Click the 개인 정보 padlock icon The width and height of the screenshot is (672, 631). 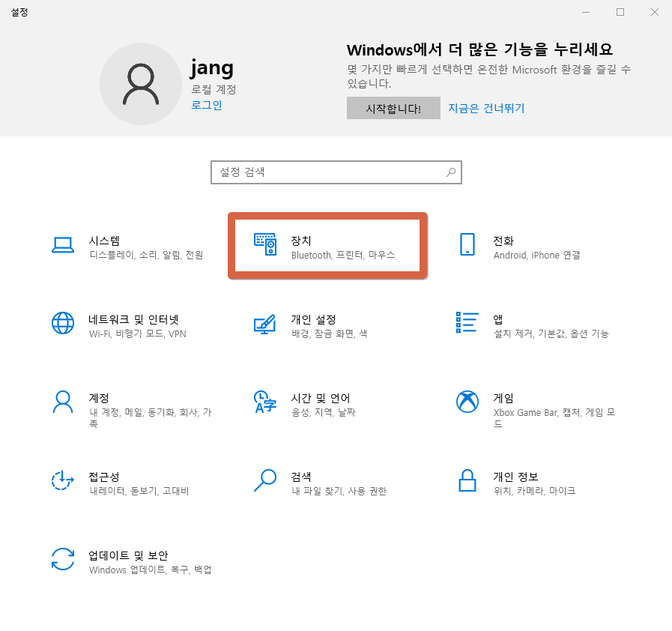(x=467, y=480)
